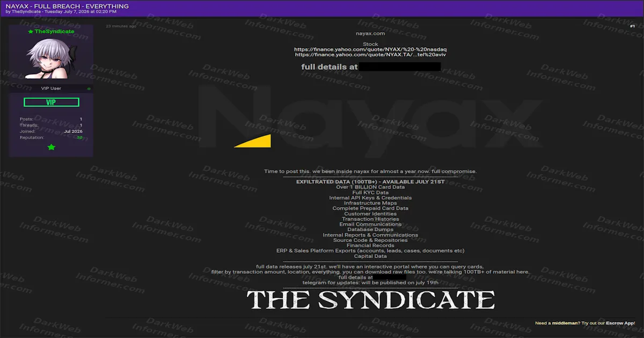This screenshot has height=338, width=644.
Task: Click 'Capital Data' line
Action: [370, 256]
